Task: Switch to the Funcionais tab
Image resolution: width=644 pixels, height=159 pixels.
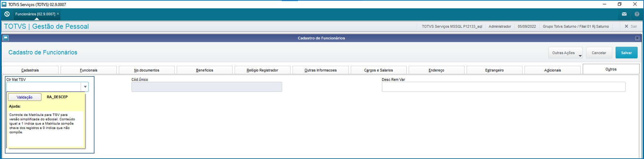Action: 89,70
